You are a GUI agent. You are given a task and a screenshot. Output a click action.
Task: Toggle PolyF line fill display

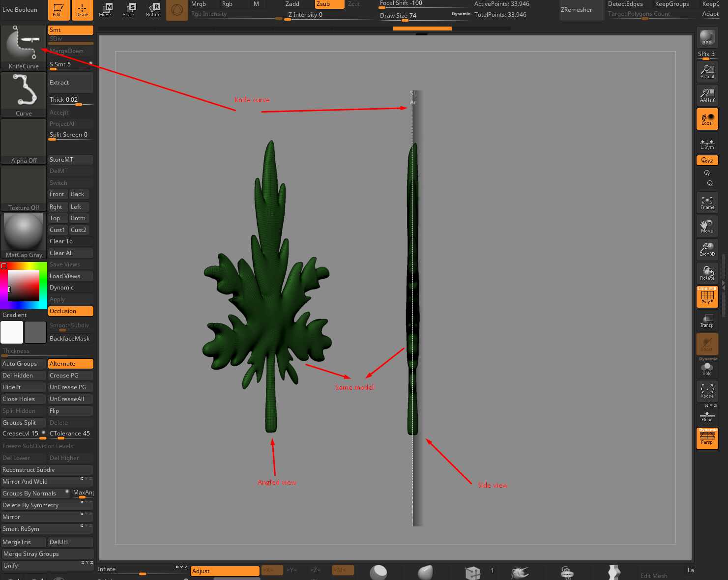click(707, 296)
